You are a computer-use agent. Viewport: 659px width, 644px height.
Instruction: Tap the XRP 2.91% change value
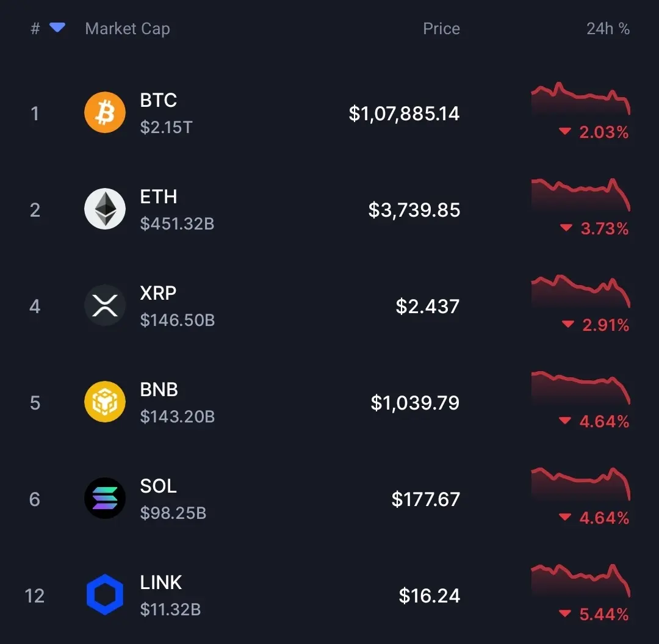pyautogui.click(x=605, y=325)
